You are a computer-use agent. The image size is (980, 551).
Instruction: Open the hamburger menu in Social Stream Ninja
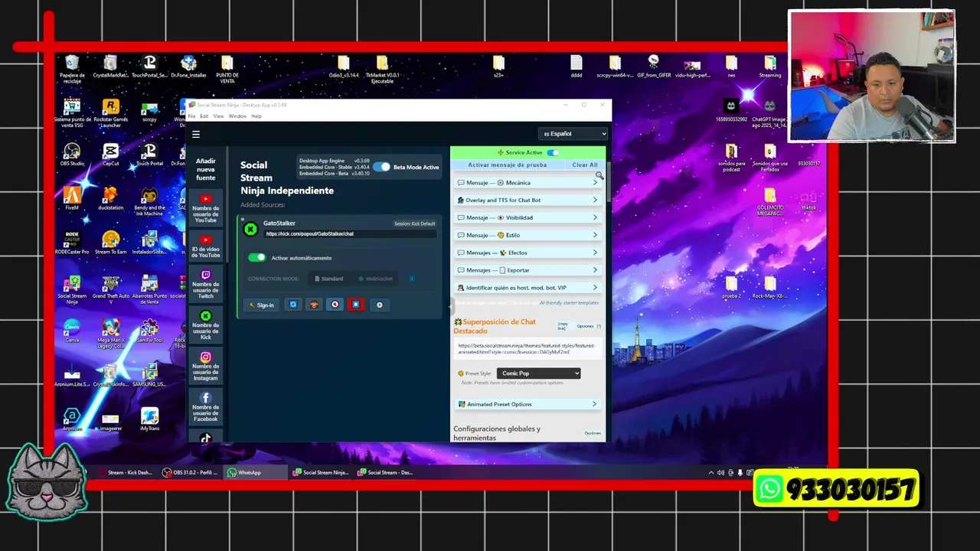[196, 134]
